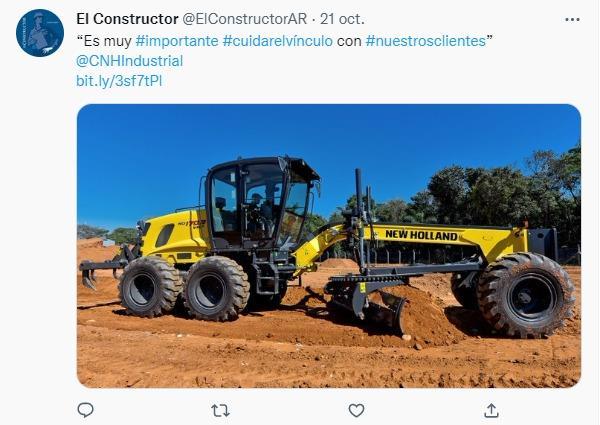Open the #cuidarelvínculo hashtag
600x425 pixels.
277,41
